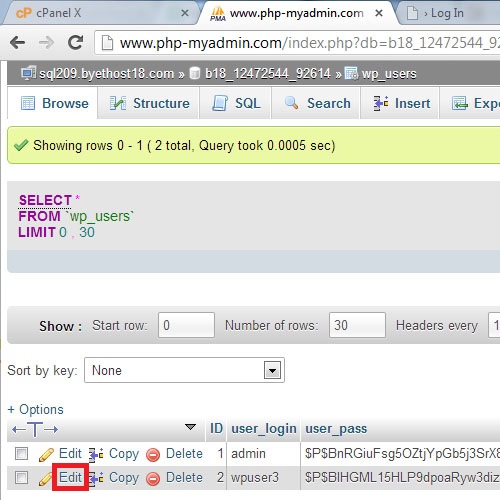
Task: Expand the + Options link
Action: coord(36,409)
